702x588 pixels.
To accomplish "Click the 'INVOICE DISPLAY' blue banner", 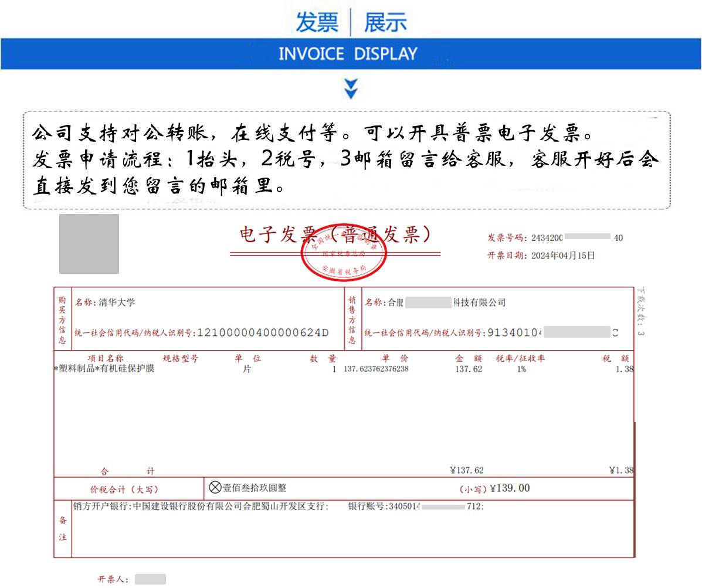I will tap(351, 54).
